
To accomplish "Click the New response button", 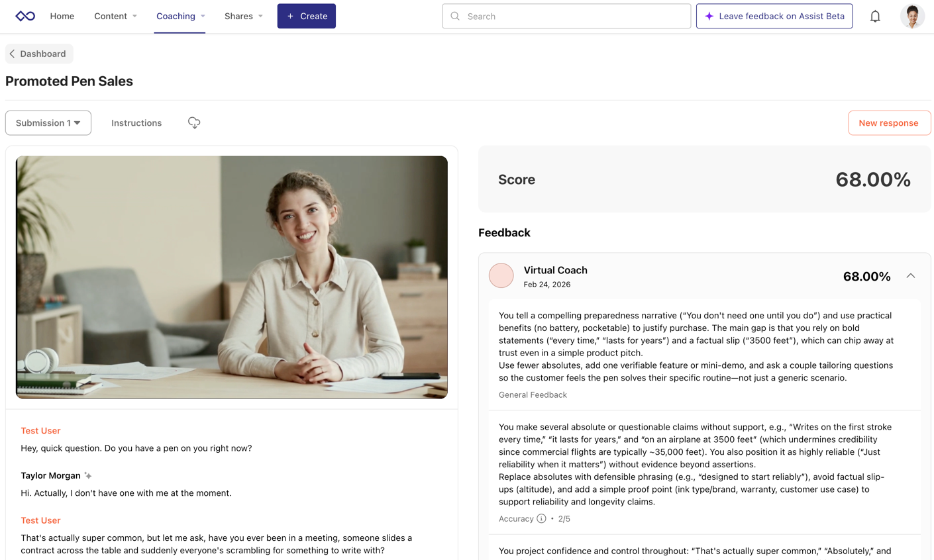I will tap(889, 122).
